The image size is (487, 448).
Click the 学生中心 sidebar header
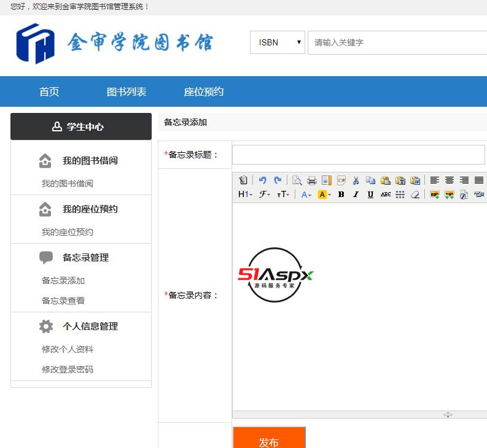[x=81, y=126]
